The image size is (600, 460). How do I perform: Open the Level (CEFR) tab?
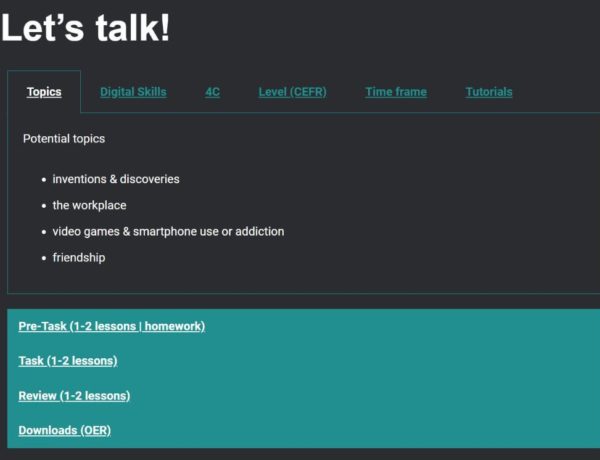pyautogui.click(x=292, y=92)
